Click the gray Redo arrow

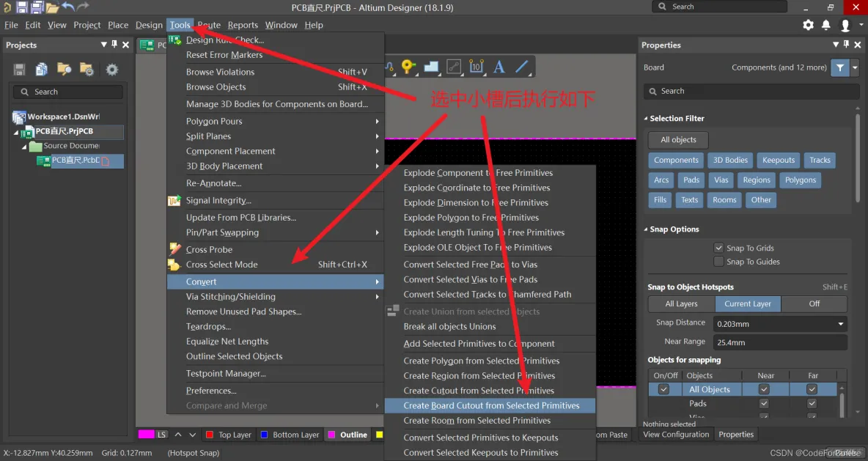(x=83, y=7)
